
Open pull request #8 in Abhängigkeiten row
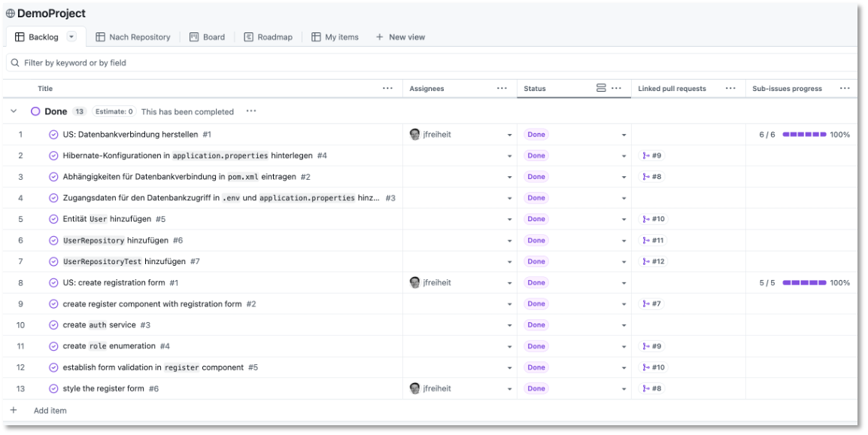[x=651, y=177]
